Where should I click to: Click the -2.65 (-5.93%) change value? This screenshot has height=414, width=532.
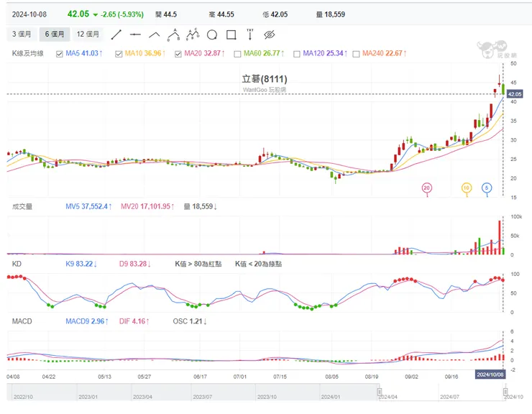[x=122, y=14]
